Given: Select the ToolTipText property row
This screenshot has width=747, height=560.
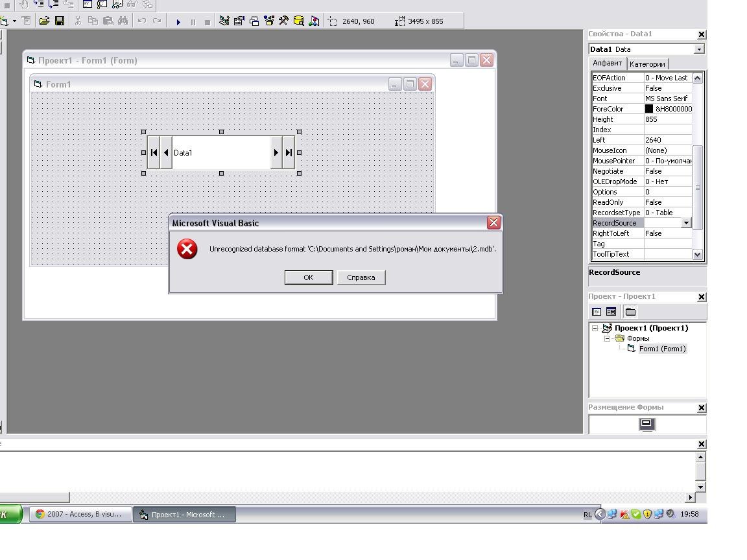Looking at the screenshot, I should coord(642,254).
